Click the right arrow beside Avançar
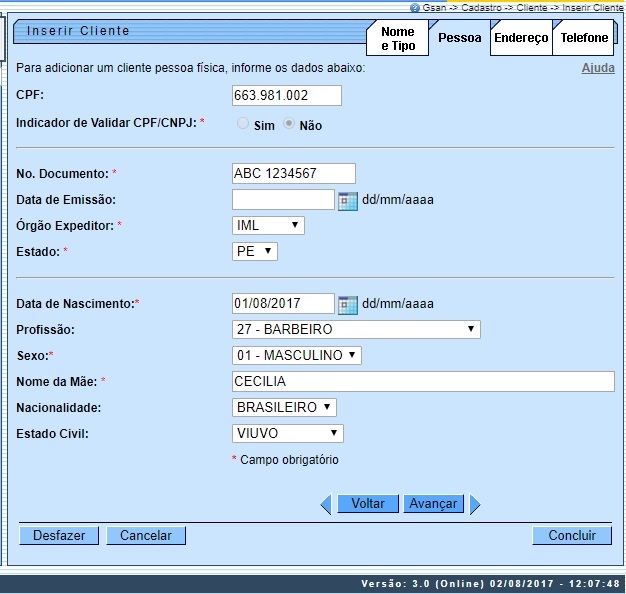Screen dimensions: 626x594 [x=475, y=505]
